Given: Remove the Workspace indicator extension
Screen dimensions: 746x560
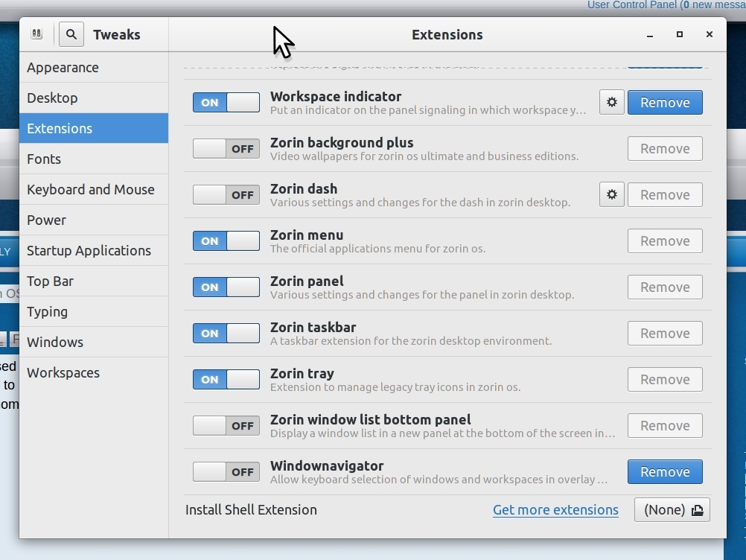Looking at the screenshot, I should 665,103.
